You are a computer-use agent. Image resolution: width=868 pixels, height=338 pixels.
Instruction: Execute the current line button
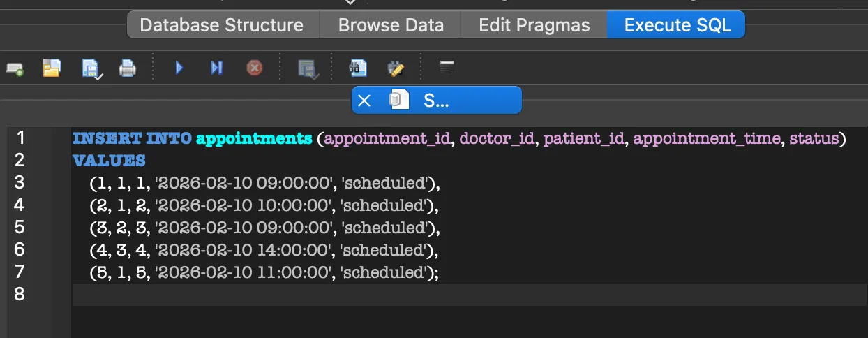[217, 68]
